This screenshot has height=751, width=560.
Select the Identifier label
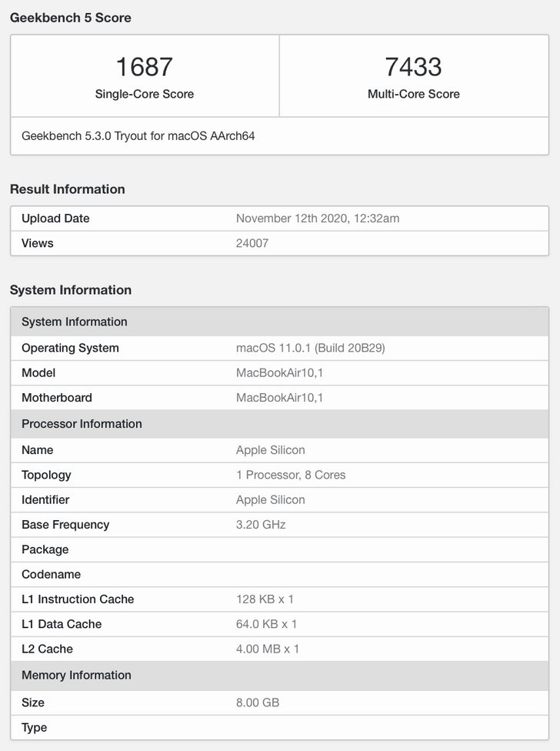[45, 500]
